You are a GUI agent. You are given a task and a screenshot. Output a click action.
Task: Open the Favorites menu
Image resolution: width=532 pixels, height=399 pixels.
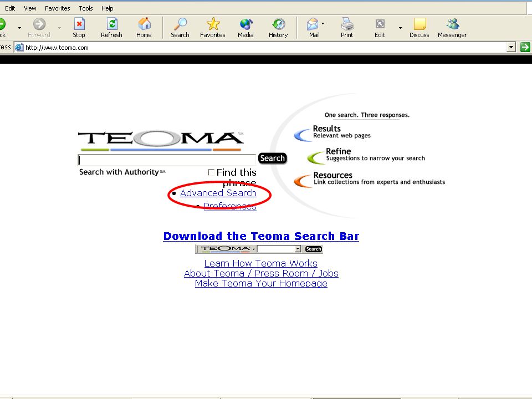57,8
